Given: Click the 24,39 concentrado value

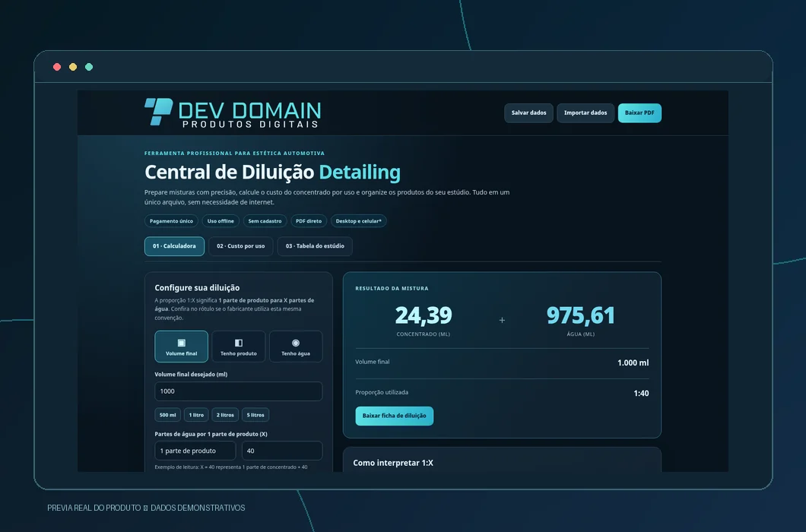Looking at the screenshot, I should (424, 315).
